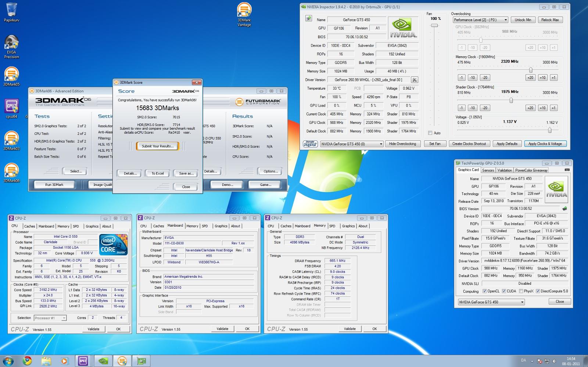
Task: Switch to SPD tab in the CPU-Z Memory window
Action: coord(332,226)
